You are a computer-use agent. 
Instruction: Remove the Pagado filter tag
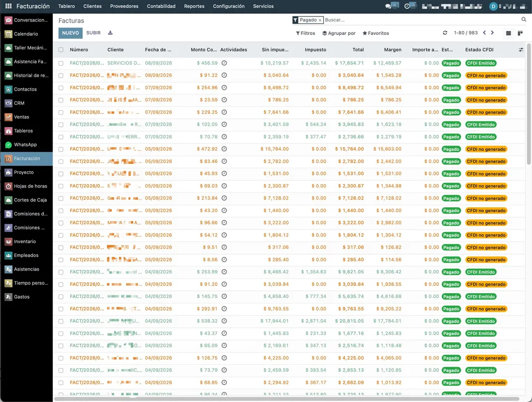pos(320,20)
